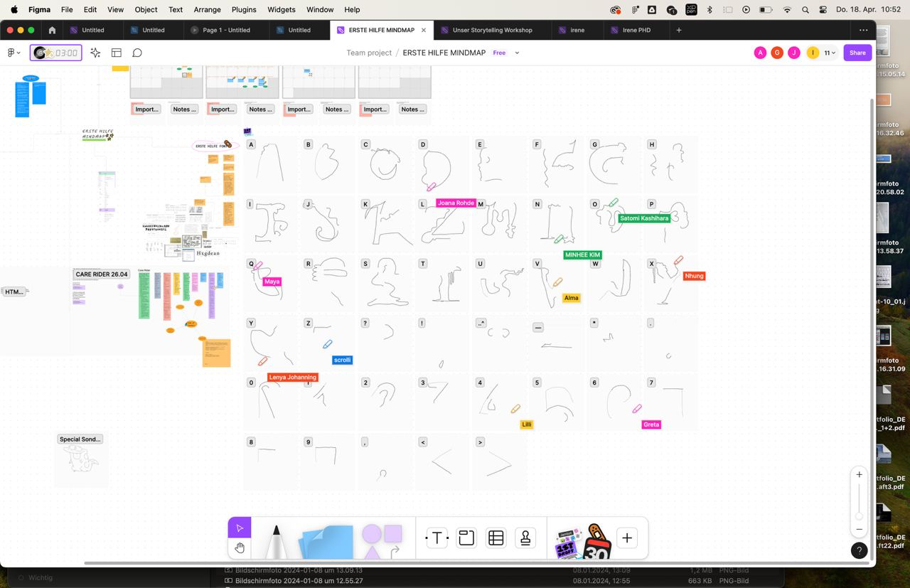Insert a Table from the toolbar
910x588 pixels.
click(x=496, y=538)
